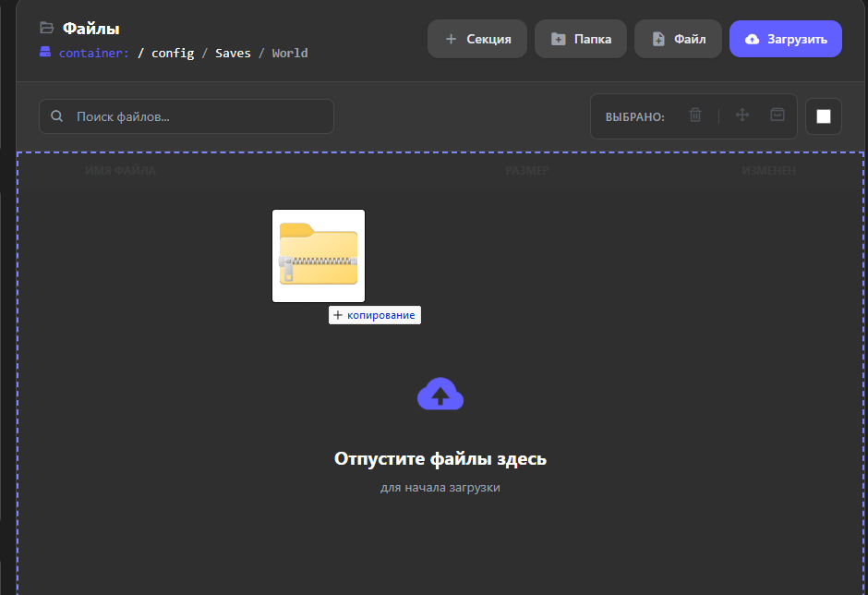Click the cloud upload icon in drop zone

tap(440, 394)
